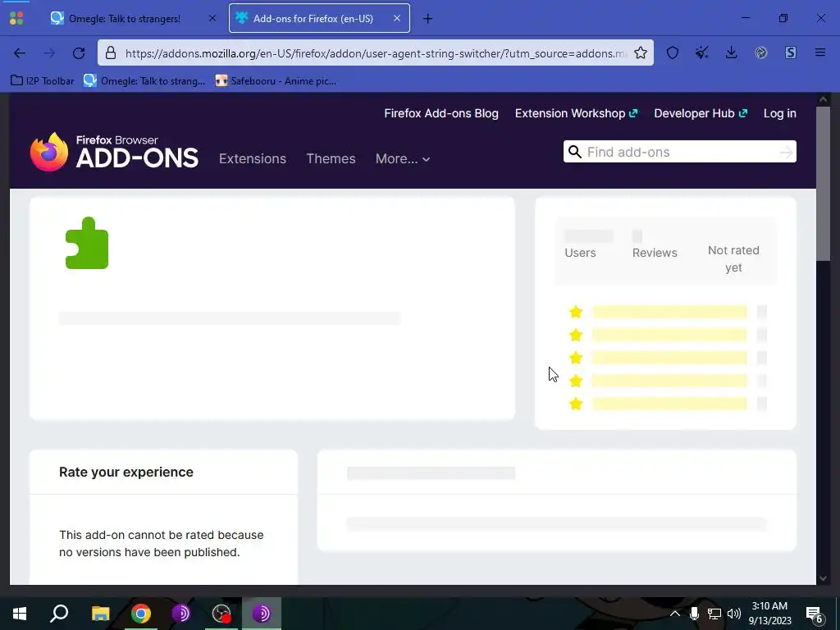The image size is (840, 630).
Task: Click the bottom yellow rating bar
Action: (x=669, y=404)
